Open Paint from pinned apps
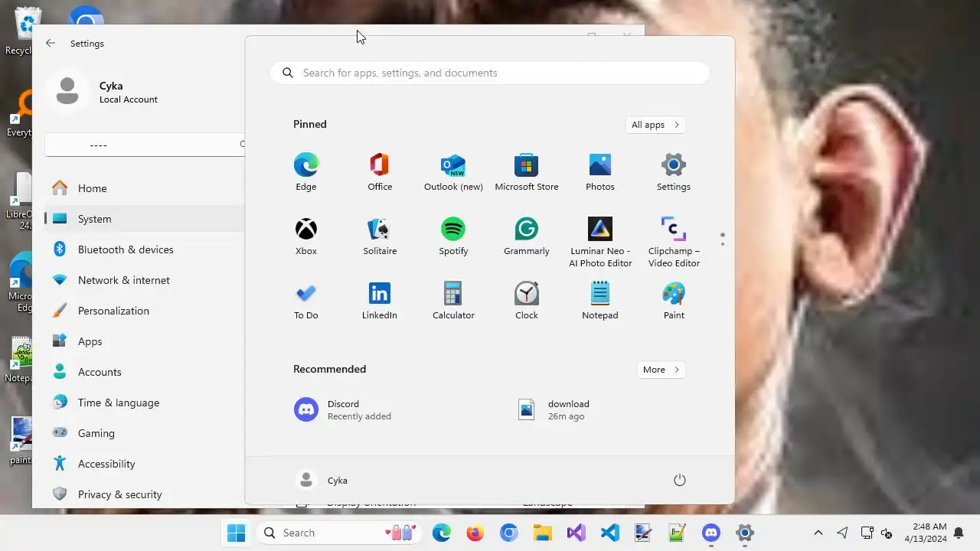Screen dimensions: 980x551 674,301
